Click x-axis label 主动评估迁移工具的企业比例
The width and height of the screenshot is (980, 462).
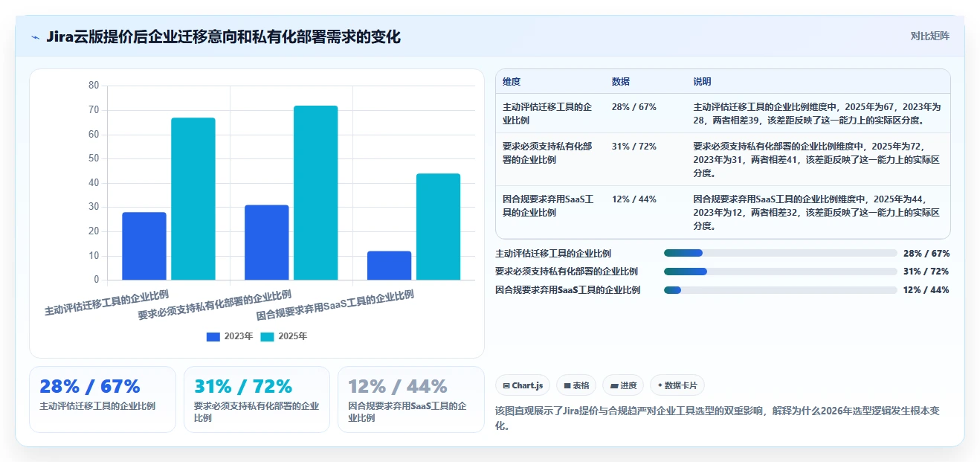click(x=106, y=302)
